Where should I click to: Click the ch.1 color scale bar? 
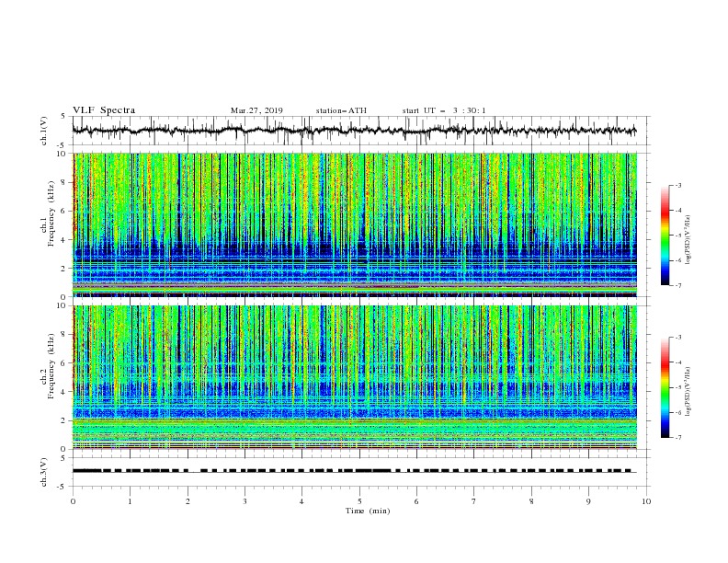tap(665, 236)
